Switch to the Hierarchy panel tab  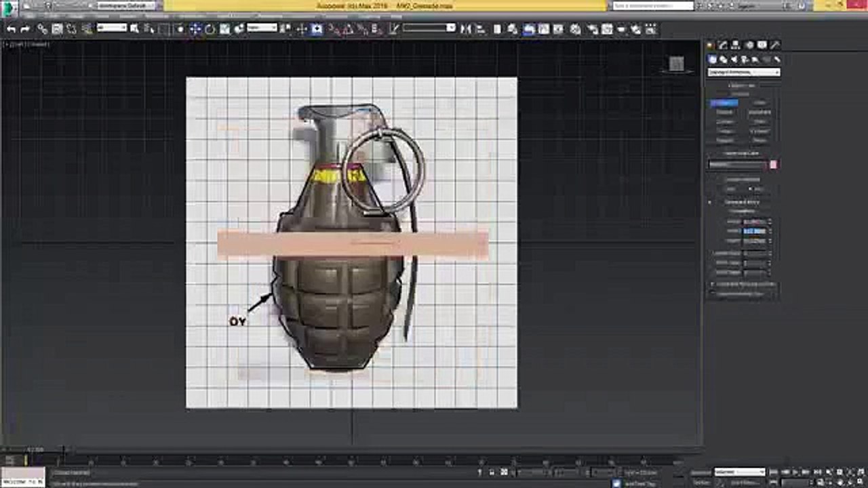(736, 45)
